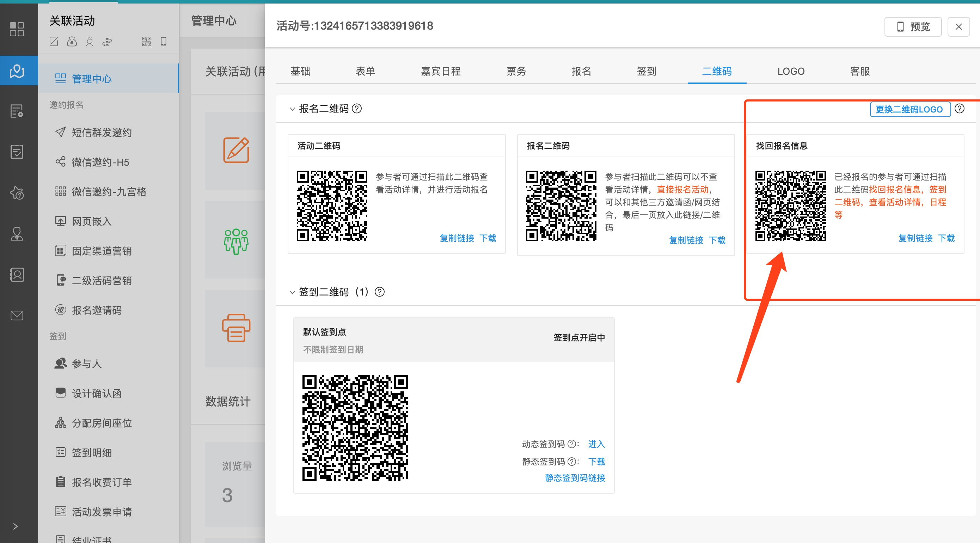The width and height of the screenshot is (980, 543).
Task: Open the contacts card icon in left rail
Action: coord(17,274)
